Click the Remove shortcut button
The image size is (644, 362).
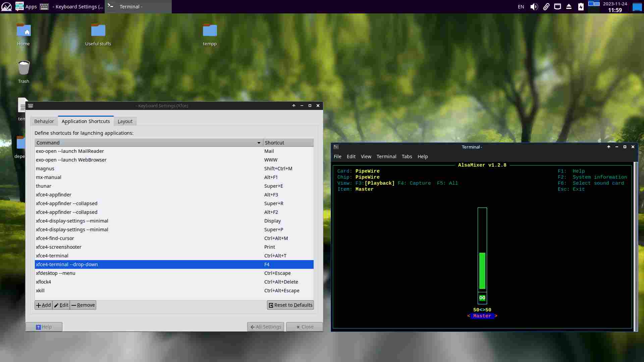tap(83, 305)
